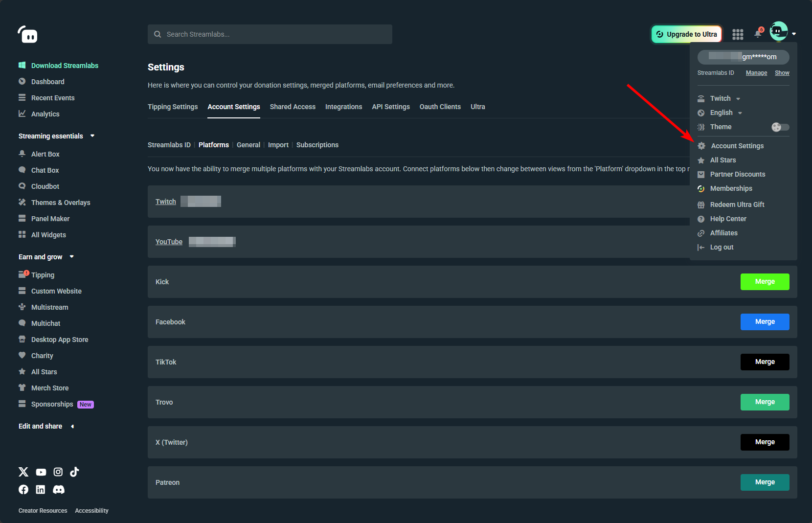Select the Streamlabs ID sub-tab
The image size is (812, 523).
(x=169, y=145)
